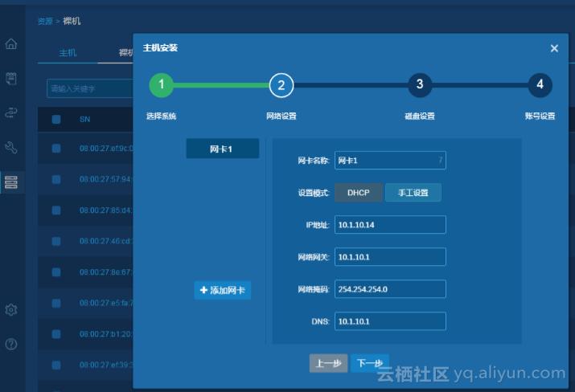
Task: Click the 下一步 button
Action: pos(369,363)
